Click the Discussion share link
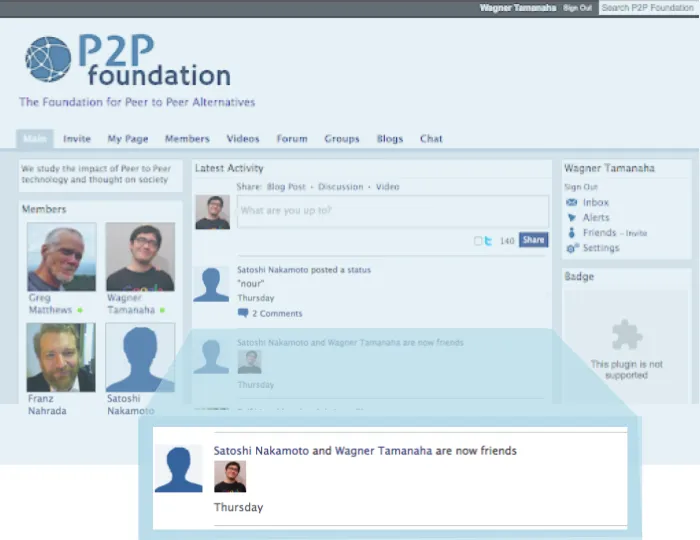 341,187
